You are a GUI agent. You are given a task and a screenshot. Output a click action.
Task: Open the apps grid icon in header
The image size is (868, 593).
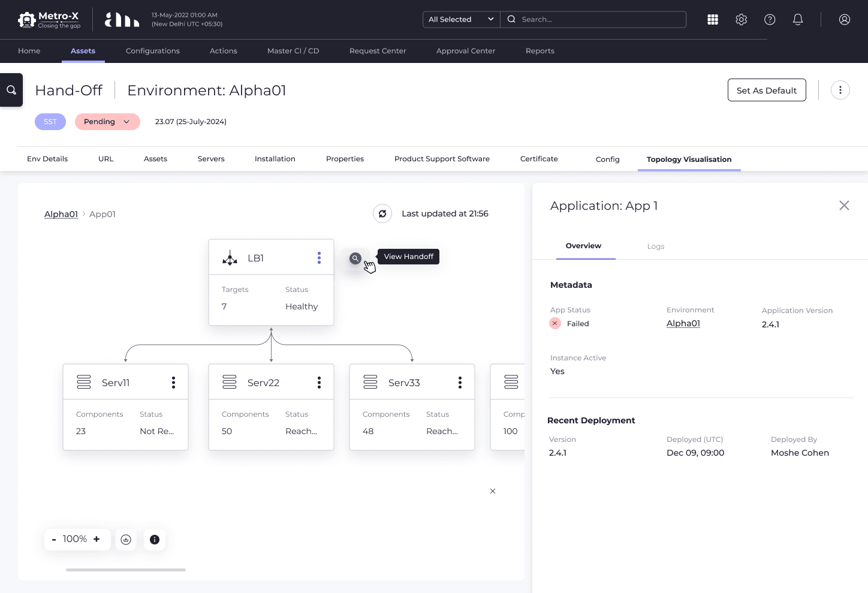[713, 20]
